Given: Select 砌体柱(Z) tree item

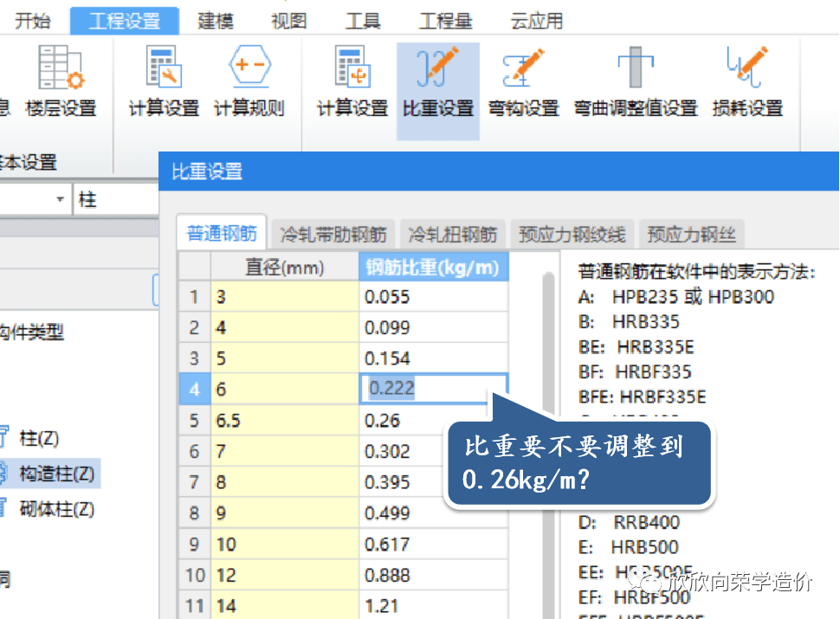Looking at the screenshot, I should coord(56,508).
